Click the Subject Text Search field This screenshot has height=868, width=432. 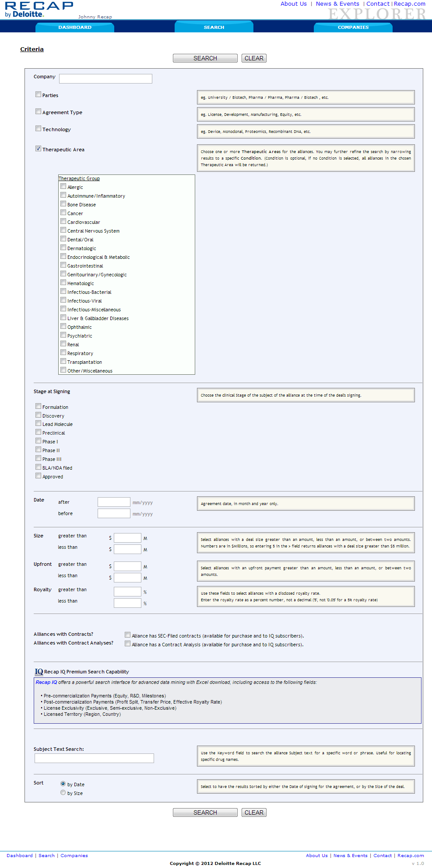(94, 758)
